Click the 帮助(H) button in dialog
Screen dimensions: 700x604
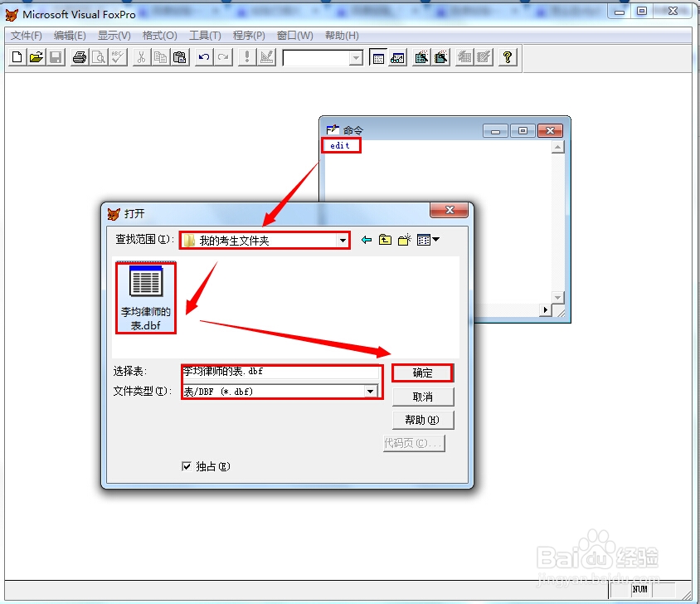[423, 420]
